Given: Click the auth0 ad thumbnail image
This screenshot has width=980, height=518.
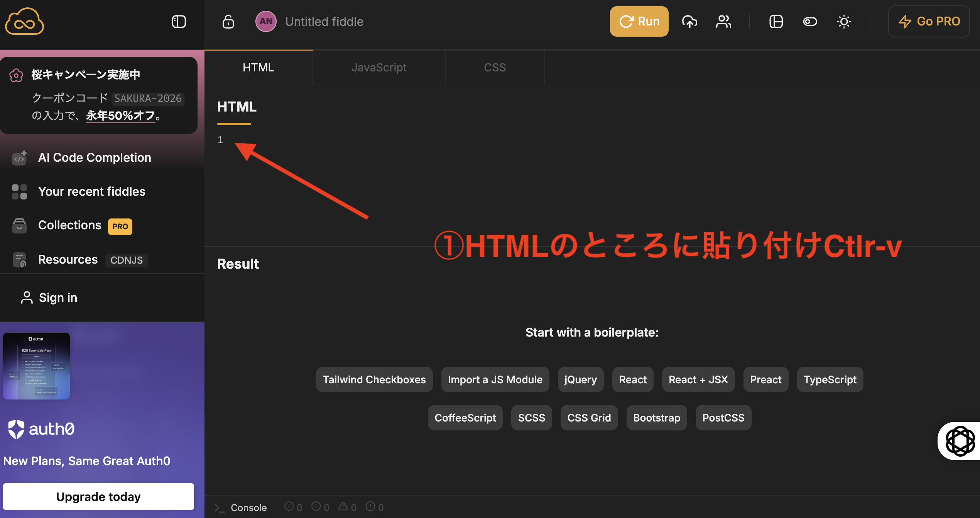Looking at the screenshot, I should 36,366.
